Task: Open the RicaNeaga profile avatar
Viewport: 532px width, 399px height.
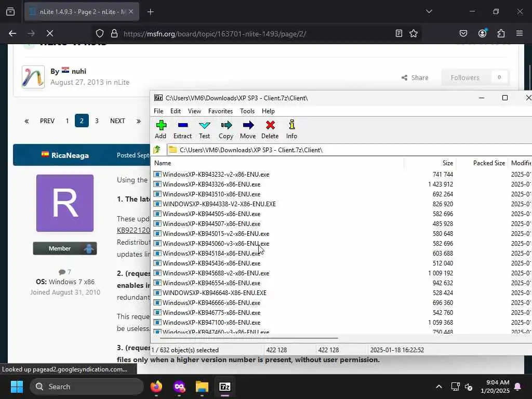Action: pyautogui.click(x=65, y=203)
